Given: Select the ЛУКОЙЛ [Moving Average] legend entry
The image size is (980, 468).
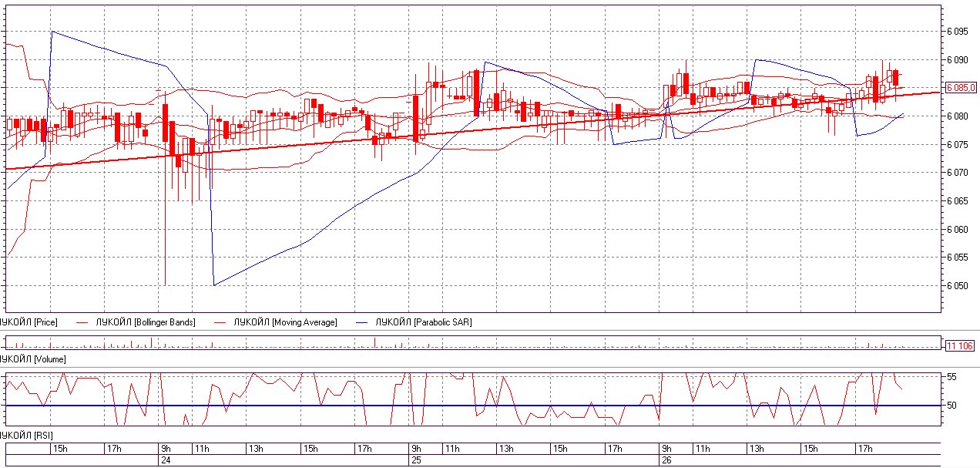Looking at the screenshot, I should click(x=285, y=322).
